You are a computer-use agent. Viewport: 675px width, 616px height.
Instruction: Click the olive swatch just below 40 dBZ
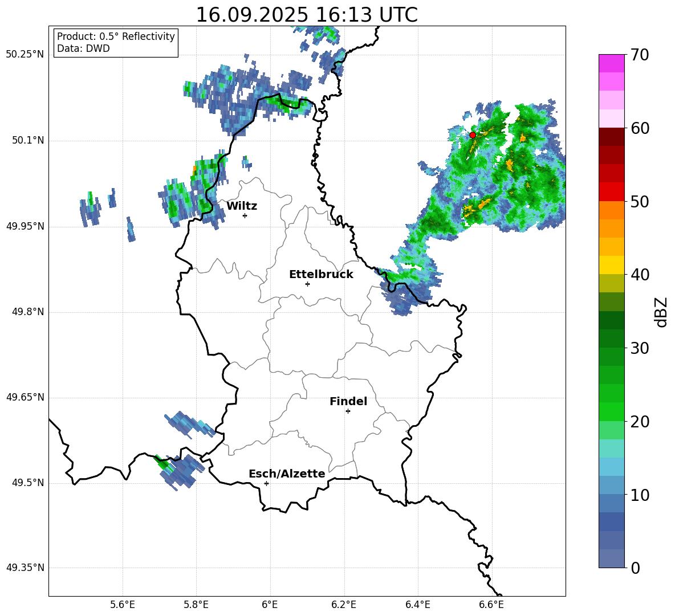pyautogui.click(x=612, y=283)
